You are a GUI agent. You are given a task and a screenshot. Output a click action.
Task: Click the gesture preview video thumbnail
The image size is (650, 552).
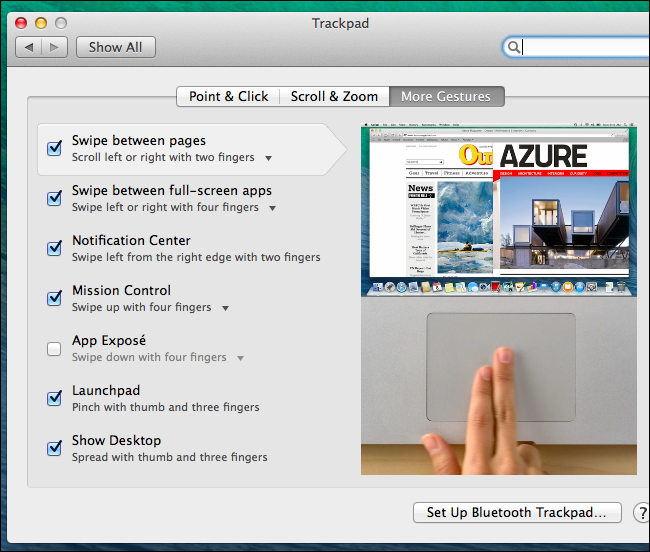click(x=499, y=298)
